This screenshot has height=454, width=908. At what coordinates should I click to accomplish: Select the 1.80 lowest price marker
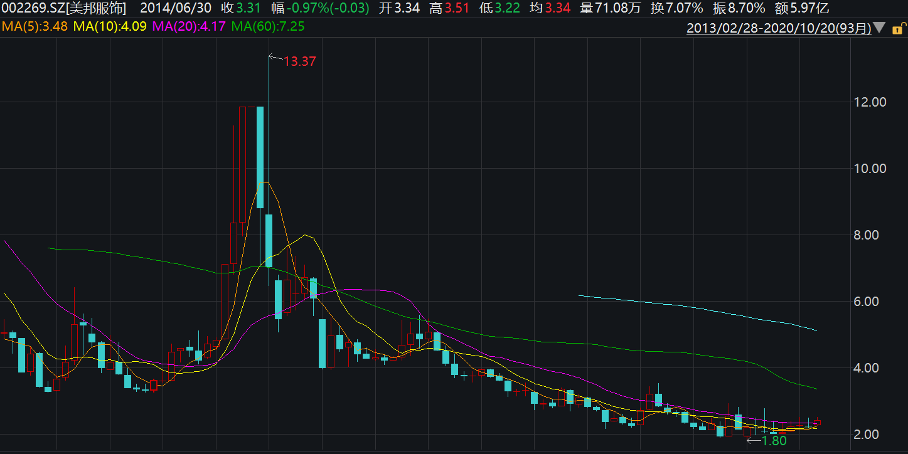click(x=775, y=441)
